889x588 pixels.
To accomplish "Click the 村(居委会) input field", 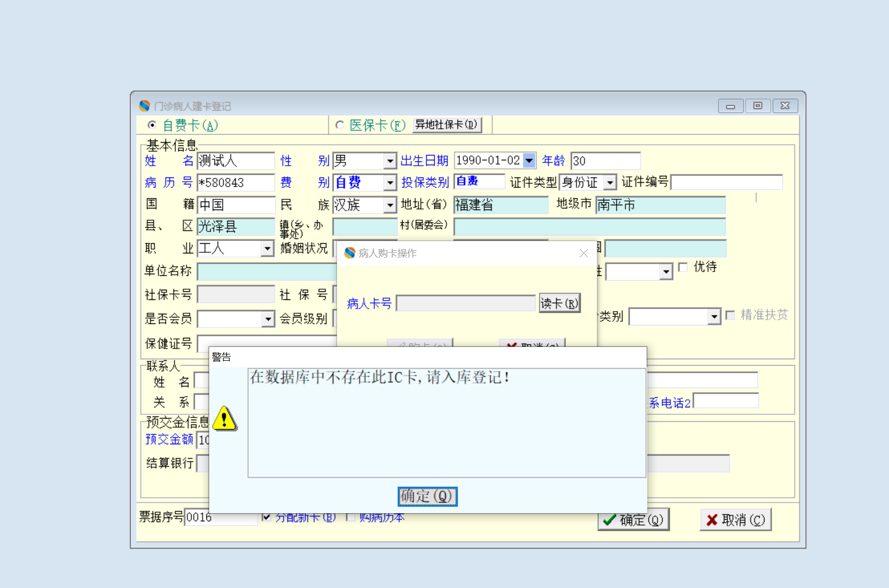I will [x=590, y=227].
